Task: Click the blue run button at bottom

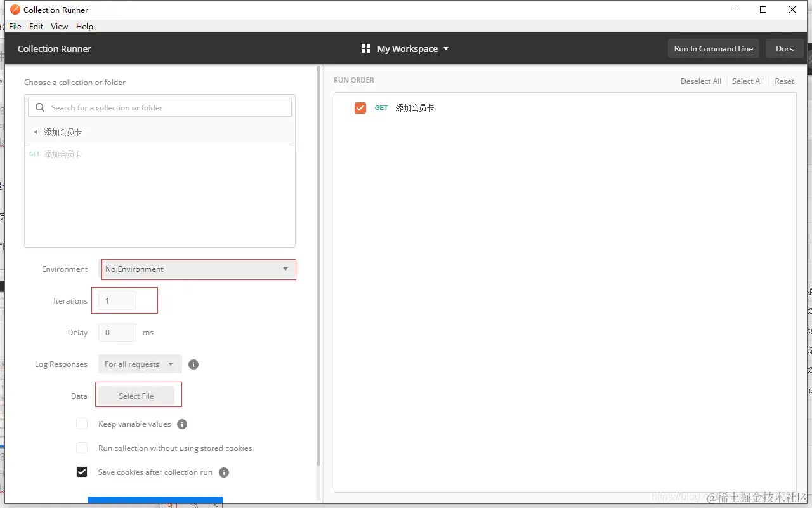Action: (x=155, y=500)
